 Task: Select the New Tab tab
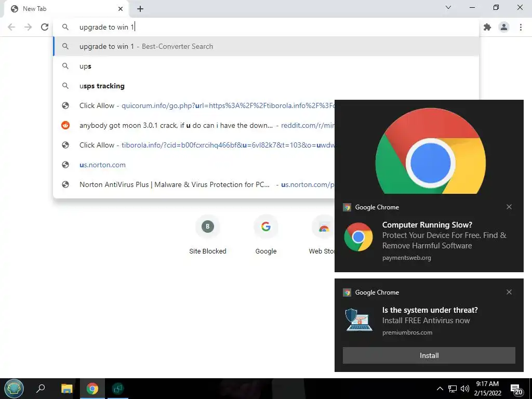pyautogui.click(x=66, y=9)
